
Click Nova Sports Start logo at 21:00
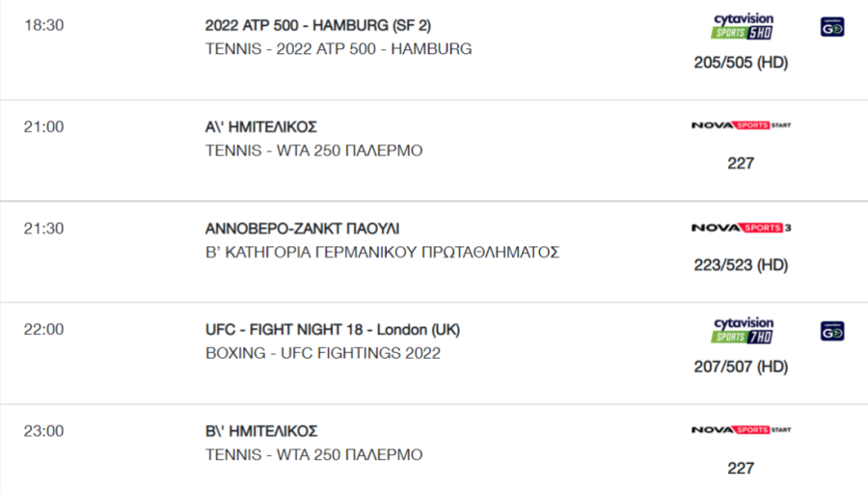[x=742, y=125]
